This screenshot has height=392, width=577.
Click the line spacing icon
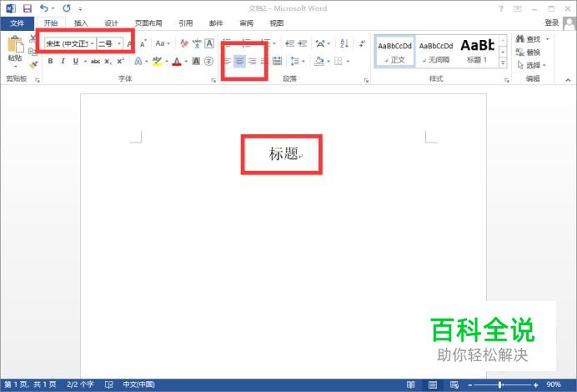point(295,61)
